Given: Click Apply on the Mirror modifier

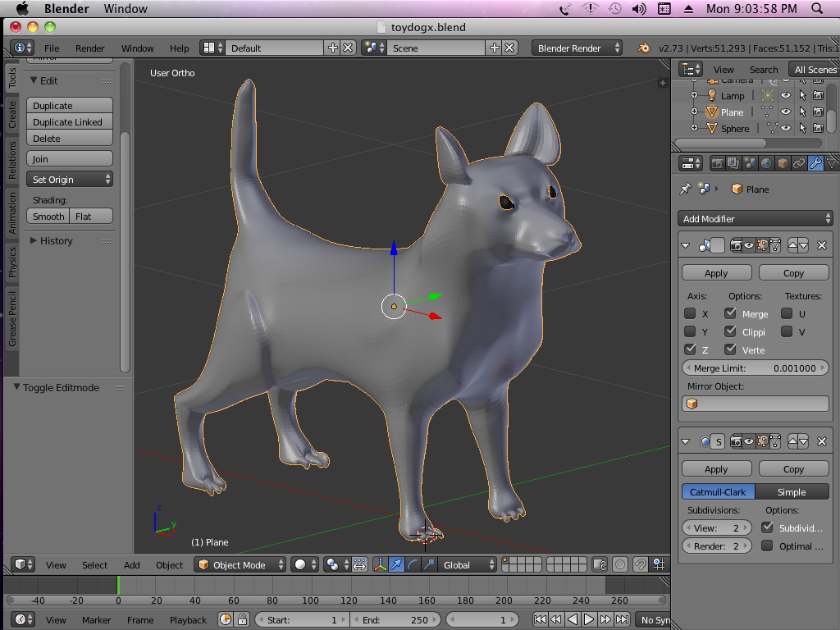Looking at the screenshot, I should [716, 273].
